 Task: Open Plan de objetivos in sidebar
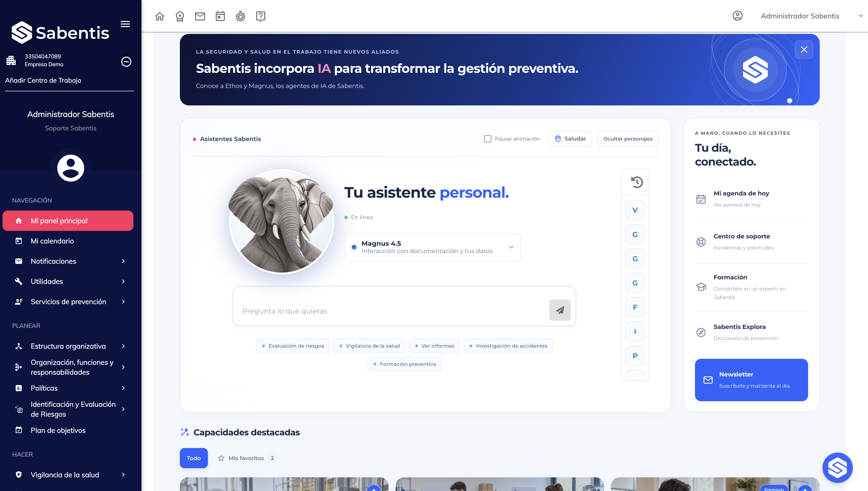tap(68, 430)
